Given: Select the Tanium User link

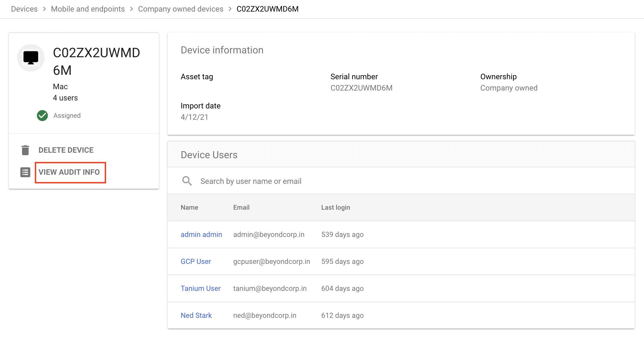Looking at the screenshot, I should [x=200, y=288].
